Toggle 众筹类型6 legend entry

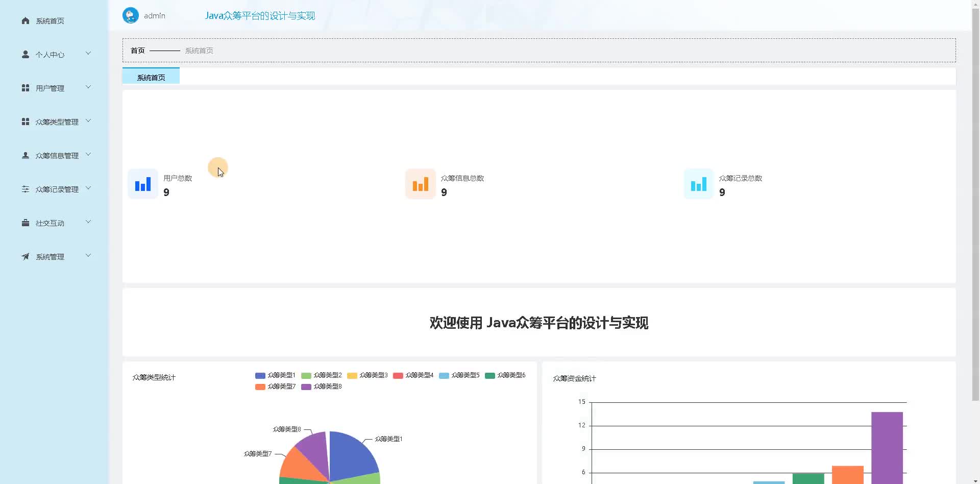click(505, 375)
